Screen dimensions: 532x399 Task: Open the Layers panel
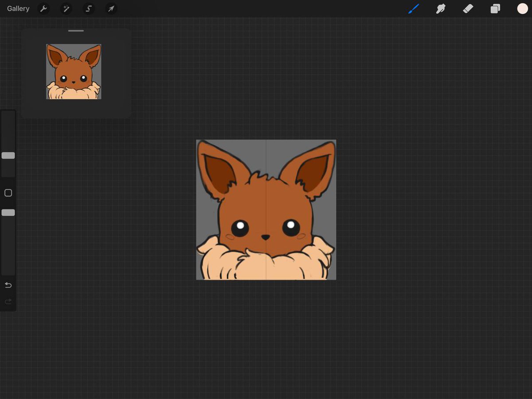coord(496,8)
